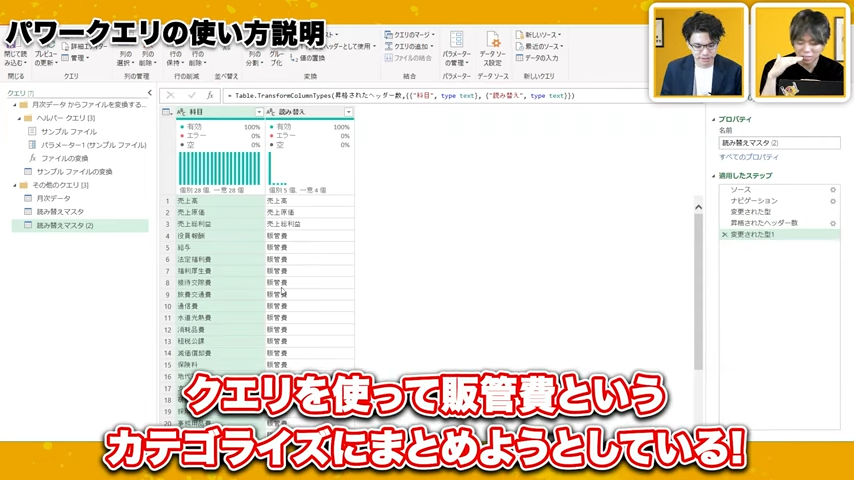Viewport: 854px width, 480px height.
Task: Collapse the 適用したステップ section
Action: tap(713, 176)
